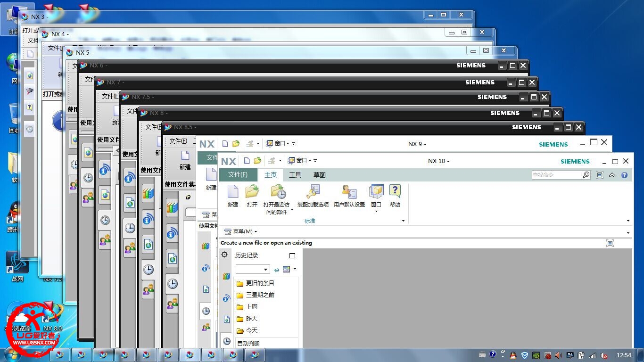Screen dimensions: 644x362
Task: Open the HD3D info tab in NX 10 resource bar
Action: coord(227,298)
